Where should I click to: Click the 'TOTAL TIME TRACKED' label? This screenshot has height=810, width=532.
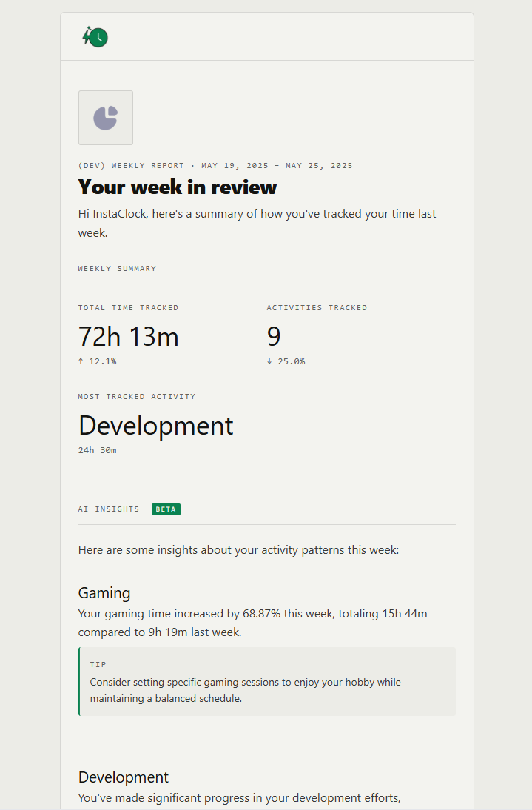[x=129, y=308]
